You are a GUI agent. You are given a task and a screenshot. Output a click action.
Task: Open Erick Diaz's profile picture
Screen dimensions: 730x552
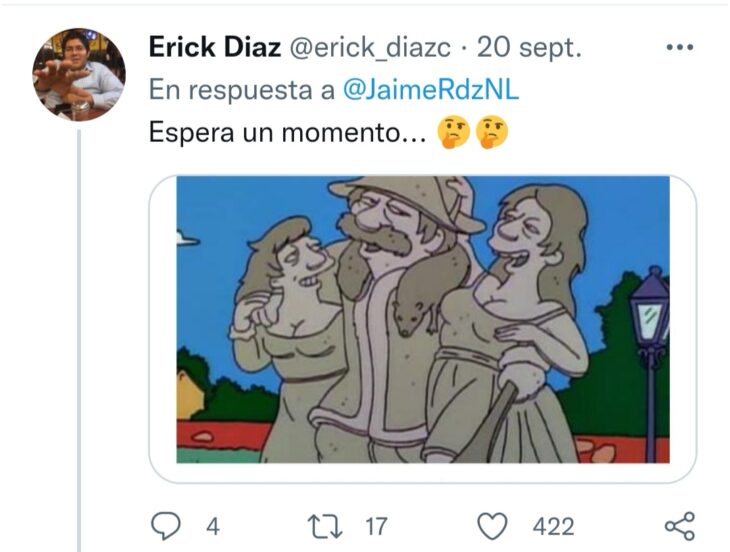point(79,74)
